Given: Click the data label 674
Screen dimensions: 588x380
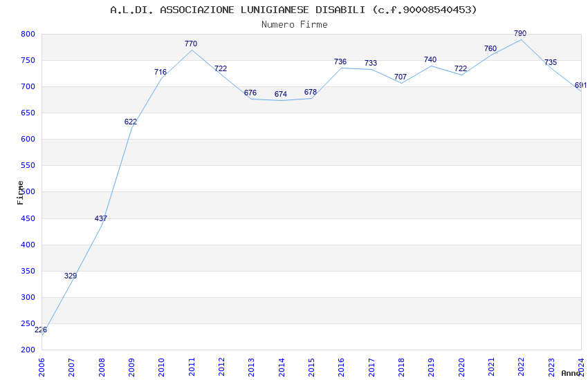Looking at the screenshot, I should (x=280, y=94).
